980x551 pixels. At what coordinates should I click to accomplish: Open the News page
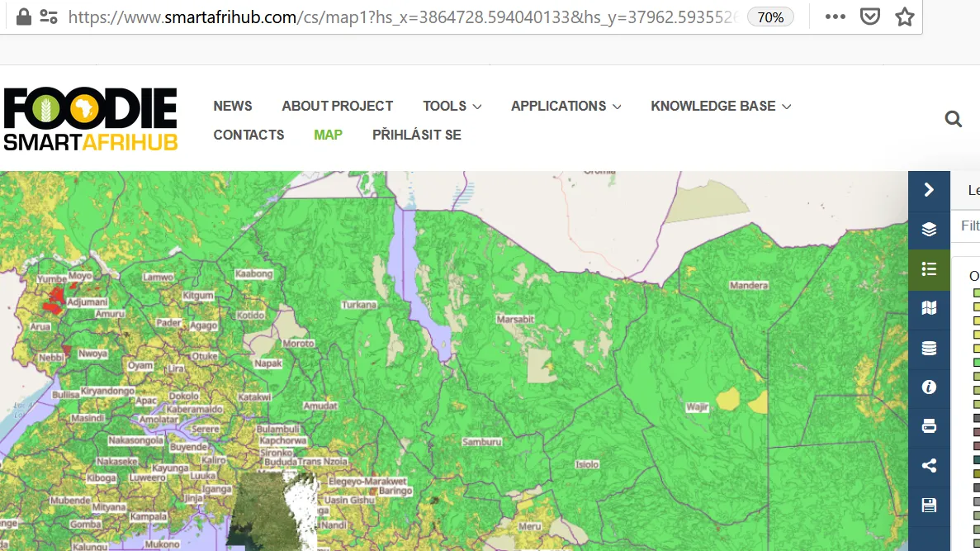click(233, 107)
